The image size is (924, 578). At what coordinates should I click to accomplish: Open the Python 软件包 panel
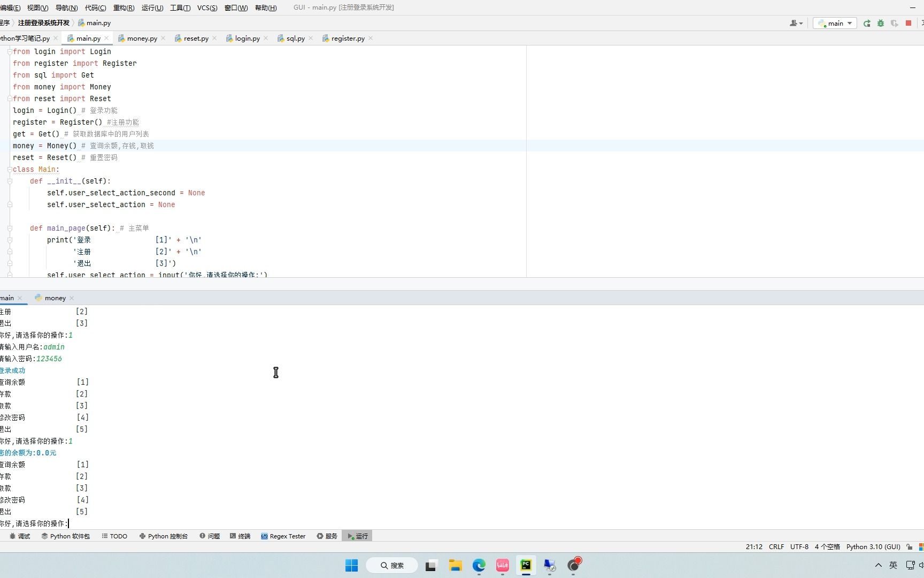[65, 536]
